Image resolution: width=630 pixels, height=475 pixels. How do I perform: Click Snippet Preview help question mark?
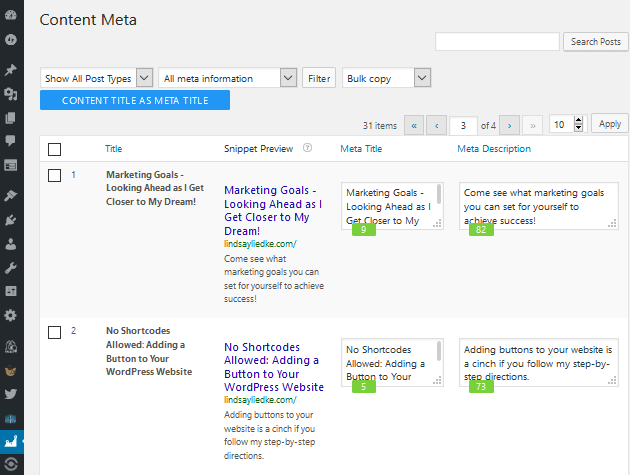307,148
